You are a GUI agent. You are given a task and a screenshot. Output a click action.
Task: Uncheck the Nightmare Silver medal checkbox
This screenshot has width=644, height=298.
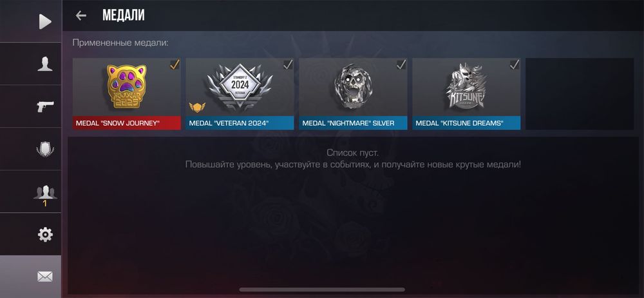coord(401,65)
